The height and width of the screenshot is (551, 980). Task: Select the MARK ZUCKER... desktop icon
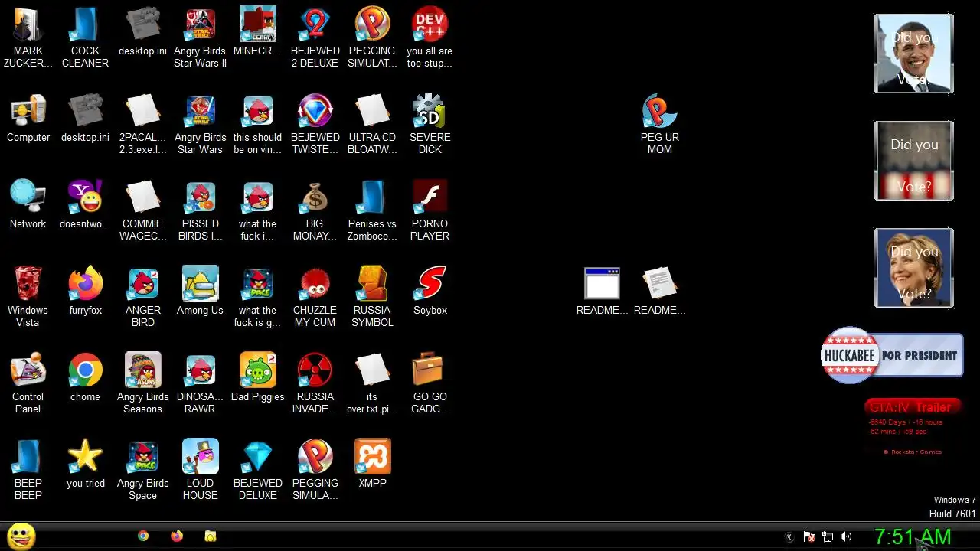[x=28, y=38]
